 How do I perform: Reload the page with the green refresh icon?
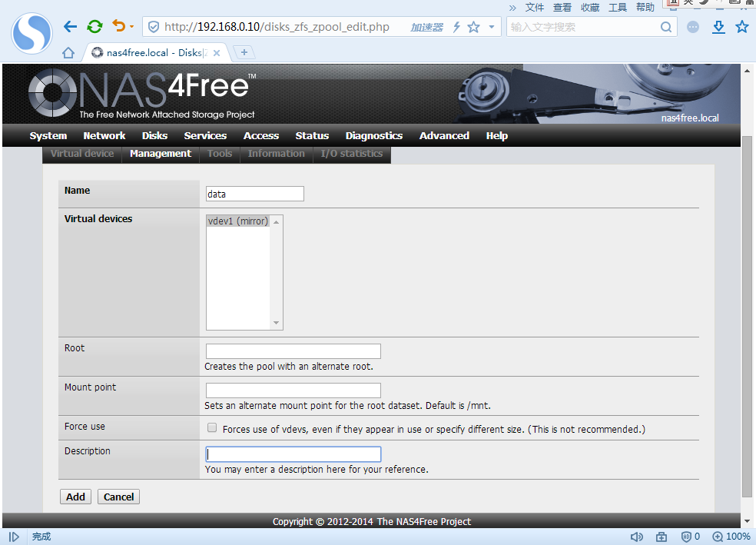[x=94, y=27]
